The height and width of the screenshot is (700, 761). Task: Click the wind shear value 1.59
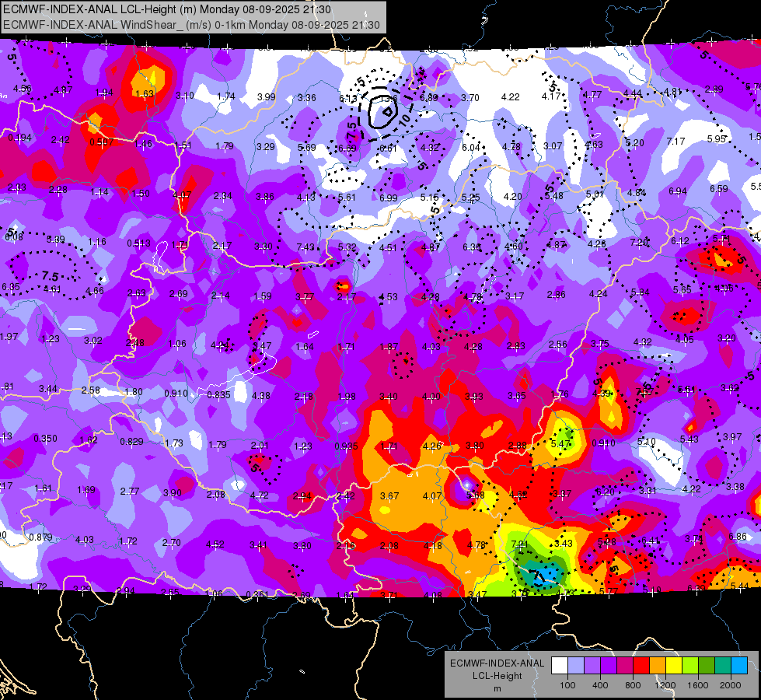263,296
